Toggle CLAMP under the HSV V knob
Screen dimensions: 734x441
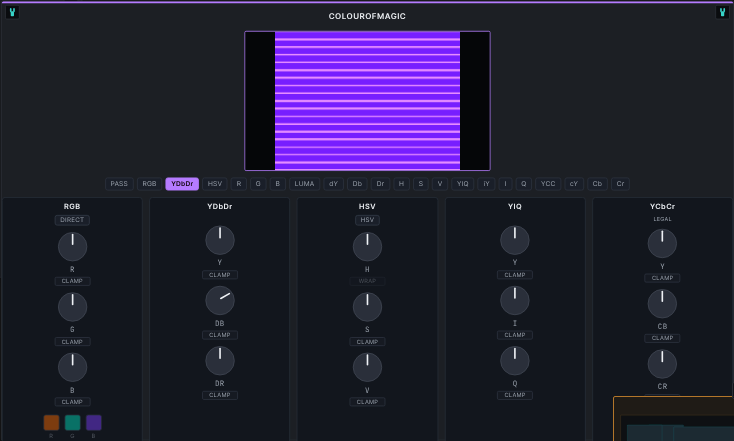367,402
